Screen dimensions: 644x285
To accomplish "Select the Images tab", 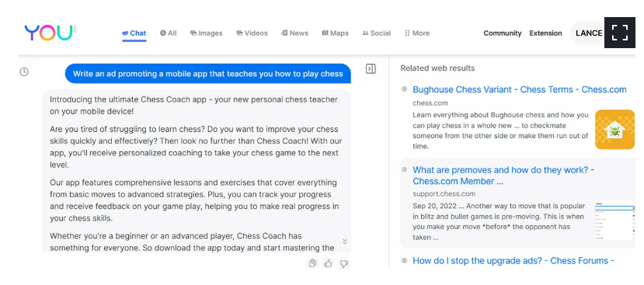I will tap(206, 33).
